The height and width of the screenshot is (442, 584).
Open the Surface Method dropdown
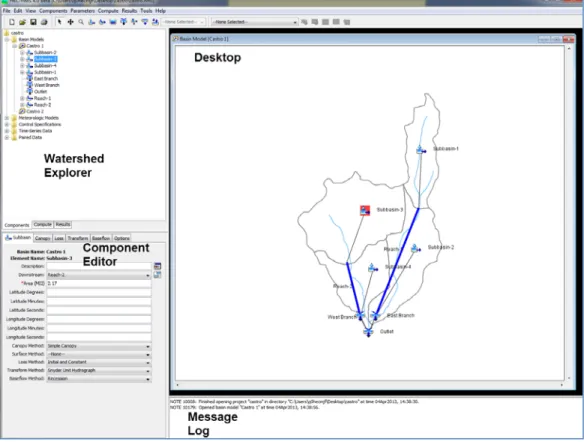(x=99, y=354)
